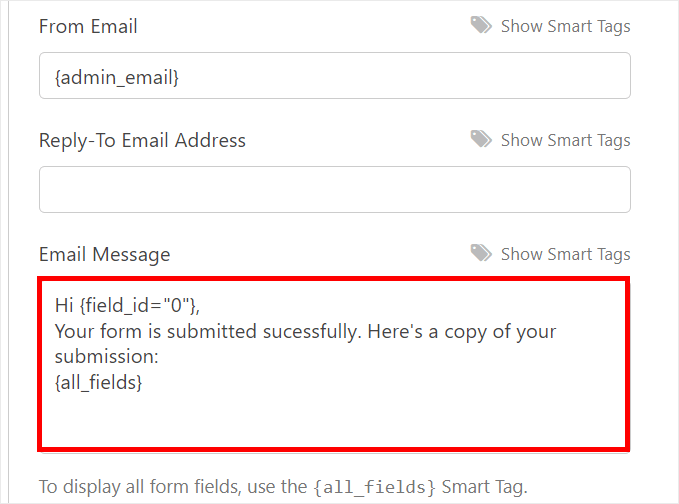Click the Email Message smart tag icon
This screenshot has height=504, width=679.
481,254
